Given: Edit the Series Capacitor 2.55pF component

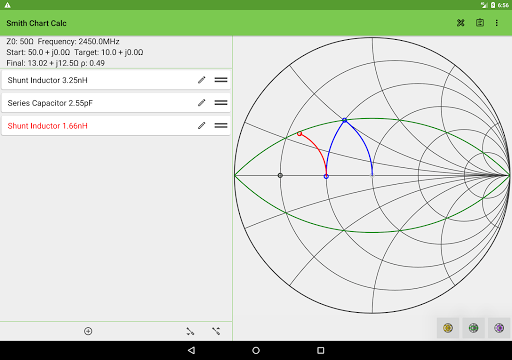Looking at the screenshot, I should pyautogui.click(x=201, y=103).
